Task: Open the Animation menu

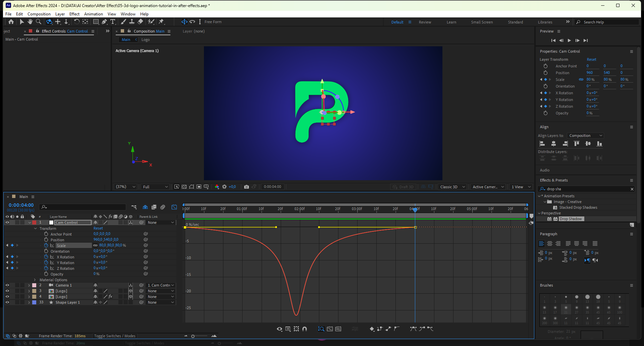Action: [x=93, y=14]
